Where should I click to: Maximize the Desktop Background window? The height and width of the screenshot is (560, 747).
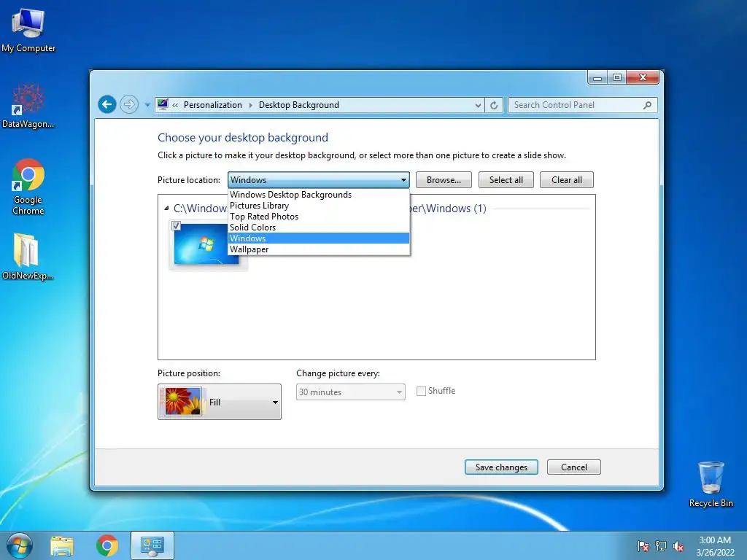(617, 77)
